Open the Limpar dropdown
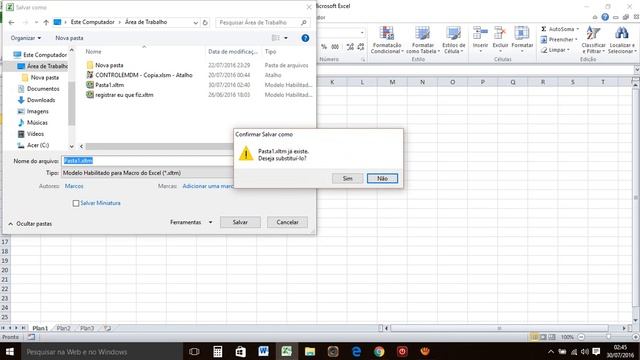640x360 pixels. click(555, 50)
